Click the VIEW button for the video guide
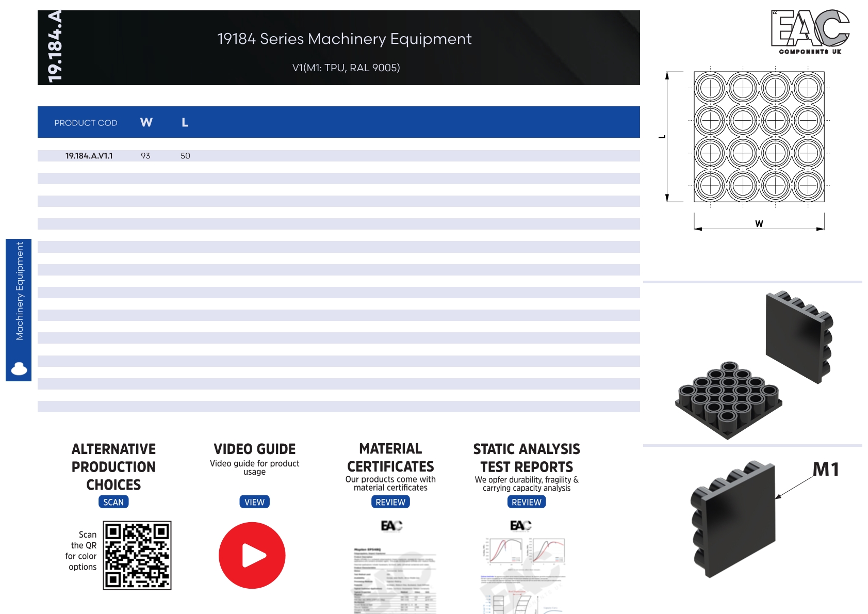868x614 pixels. pyautogui.click(x=254, y=502)
